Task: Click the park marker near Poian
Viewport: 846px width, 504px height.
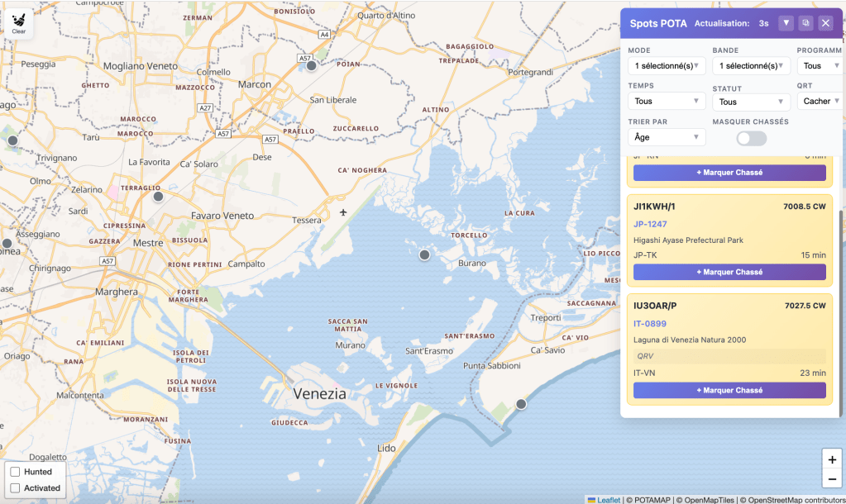Action: [312, 66]
